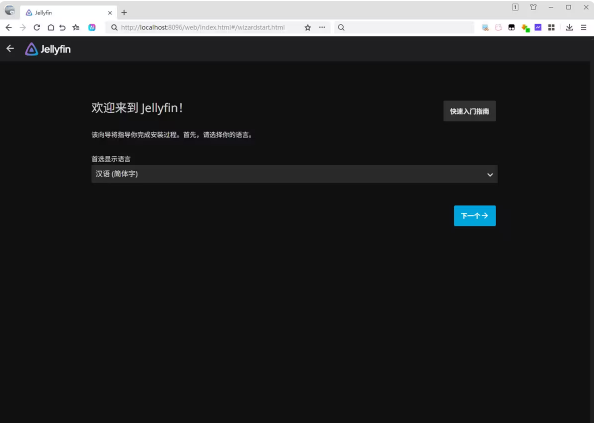Open the browser hamburger menu

tap(583, 28)
